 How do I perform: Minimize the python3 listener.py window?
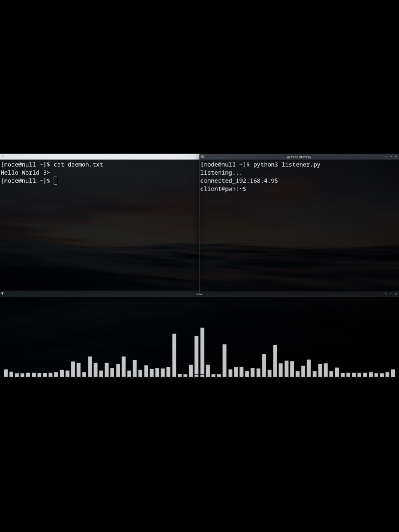386,156
